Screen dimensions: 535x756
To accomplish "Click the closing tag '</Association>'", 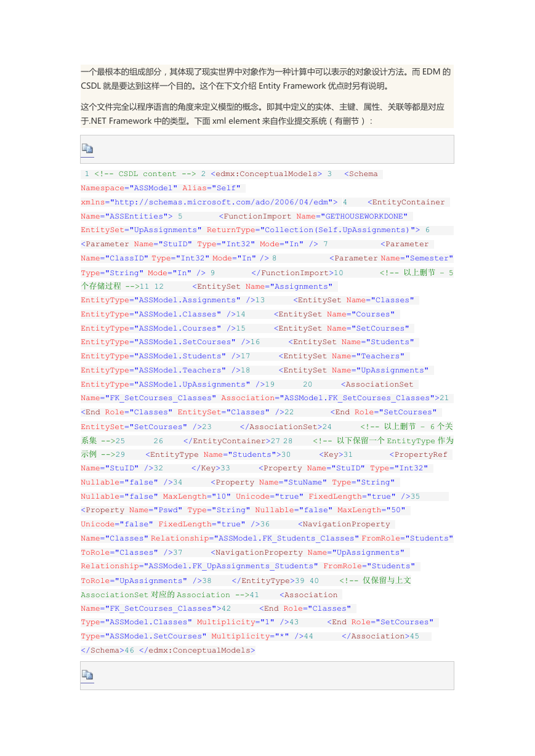I will click(374, 637).
